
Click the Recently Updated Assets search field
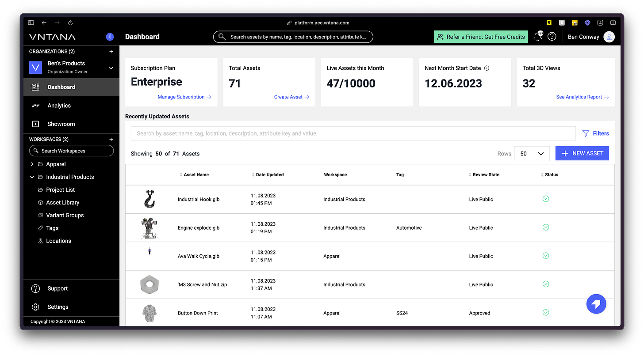click(x=353, y=133)
